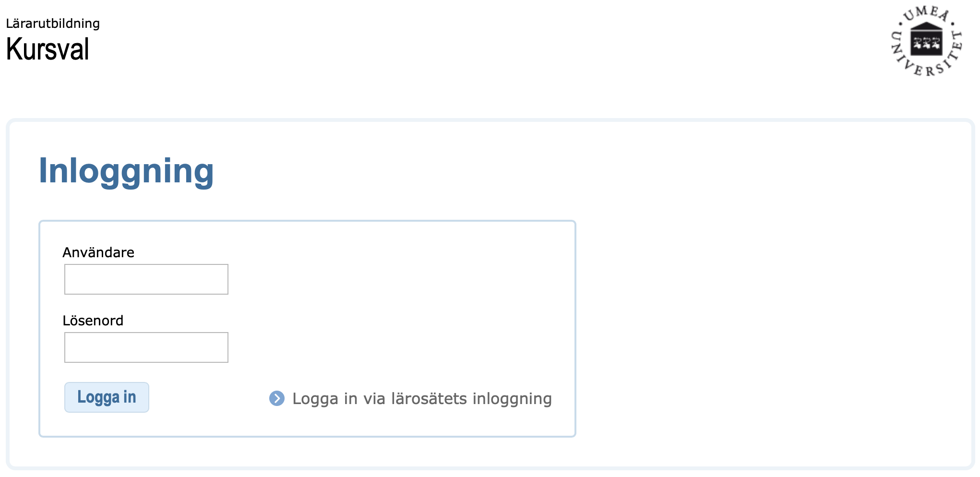Screen dimensions: 980x477
Task: Focus the Användare text field
Action: [x=146, y=279]
